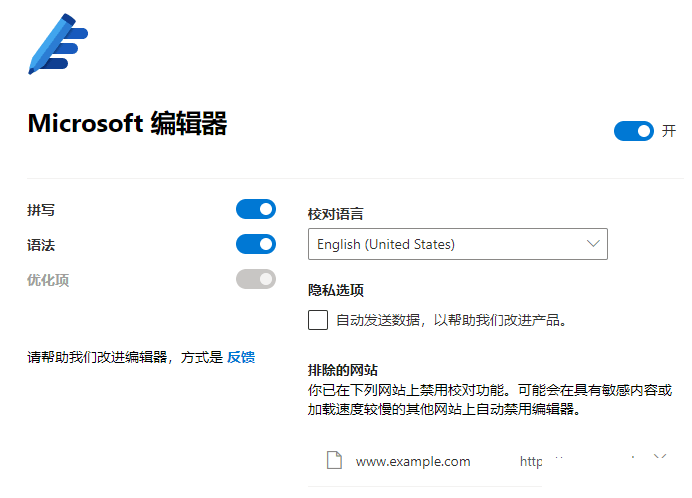Click the 开 label beside main switch
The image size is (692, 498).
pyautogui.click(x=669, y=131)
